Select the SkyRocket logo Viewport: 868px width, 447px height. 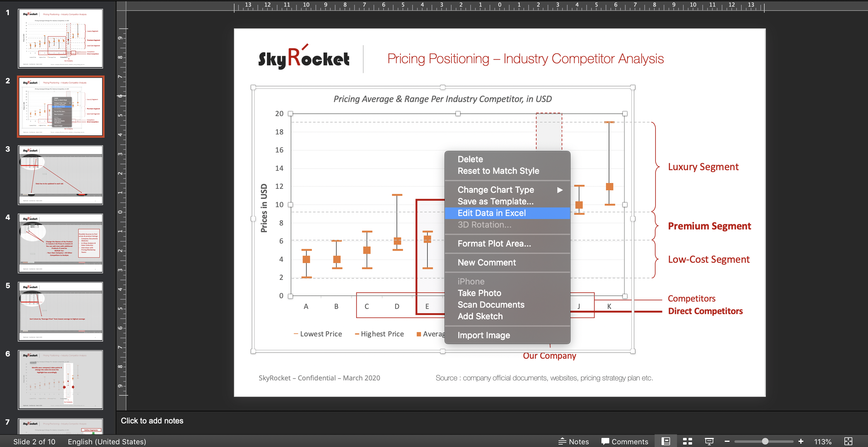tap(304, 57)
